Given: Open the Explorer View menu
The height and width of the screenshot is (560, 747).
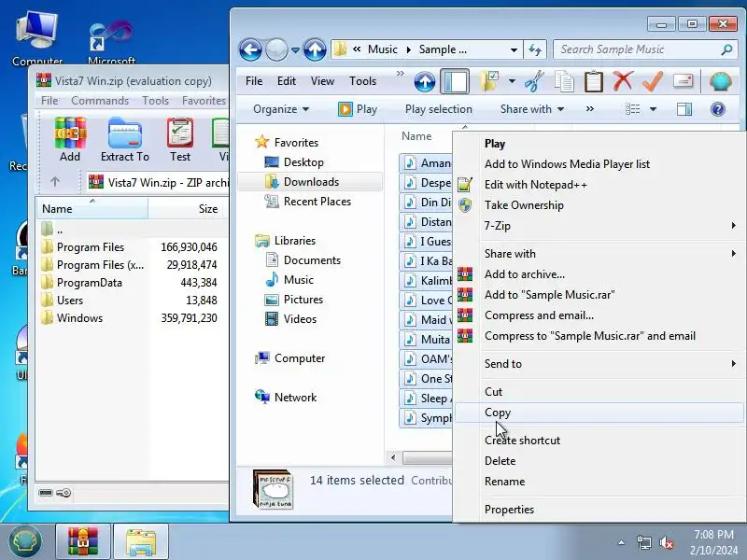Looking at the screenshot, I should pos(322,81).
